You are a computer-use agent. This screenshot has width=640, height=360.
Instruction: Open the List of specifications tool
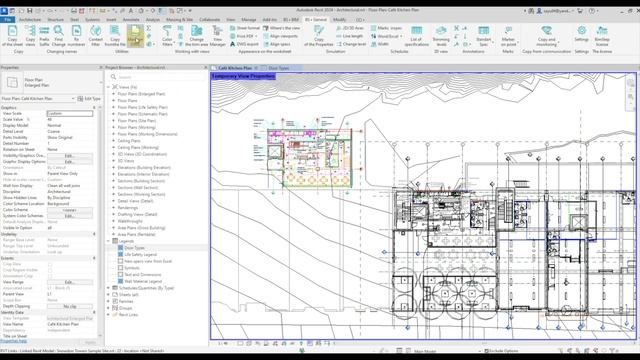(x=416, y=36)
